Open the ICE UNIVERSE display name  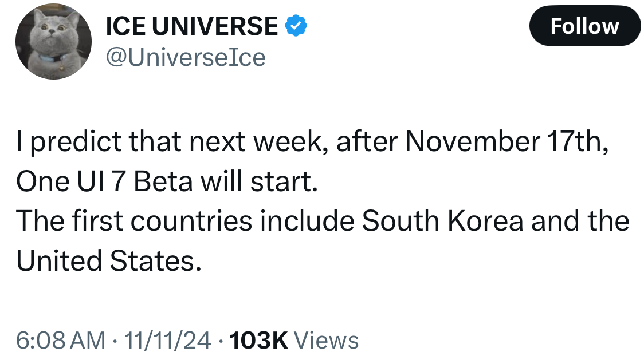(192, 26)
